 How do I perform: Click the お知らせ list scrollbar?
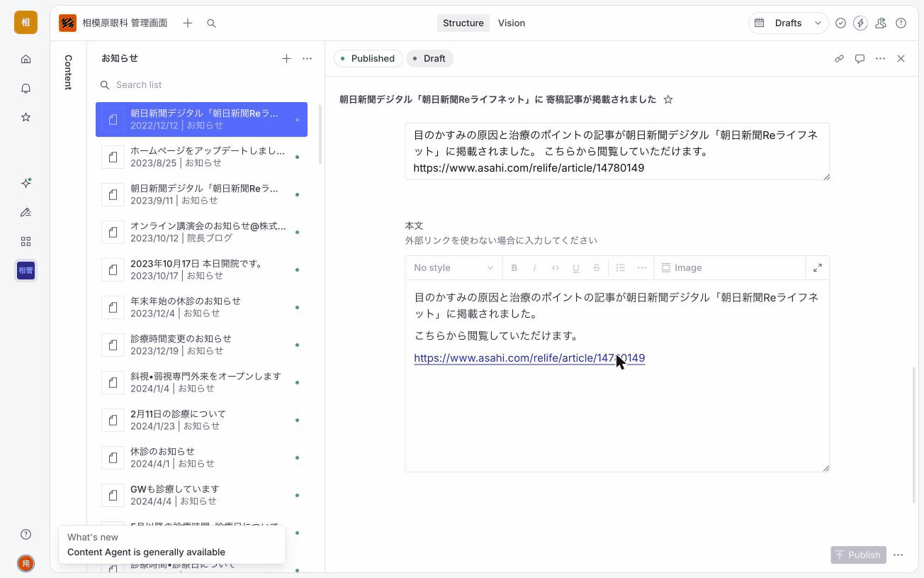tap(320, 135)
